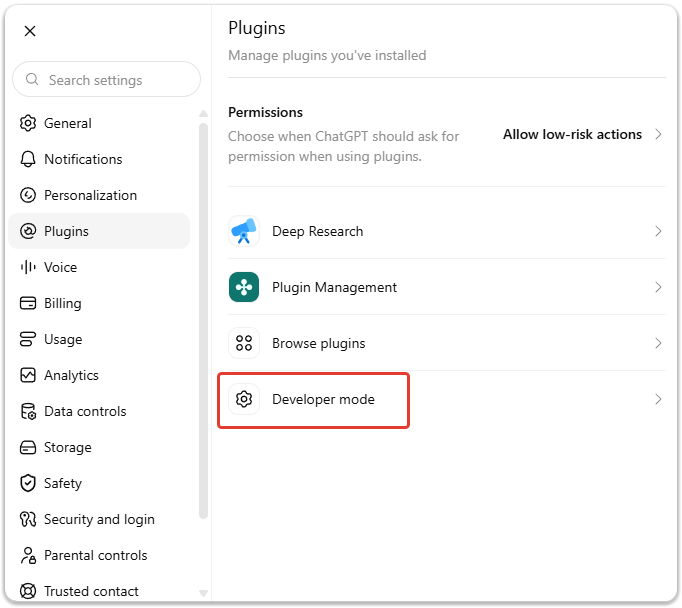Select the Storage label in the sidebar

pyautogui.click(x=68, y=448)
